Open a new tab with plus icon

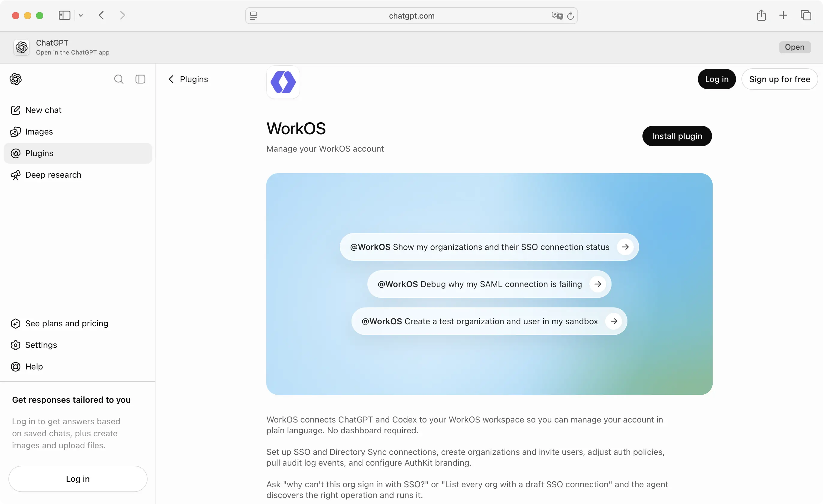[x=783, y=15]
